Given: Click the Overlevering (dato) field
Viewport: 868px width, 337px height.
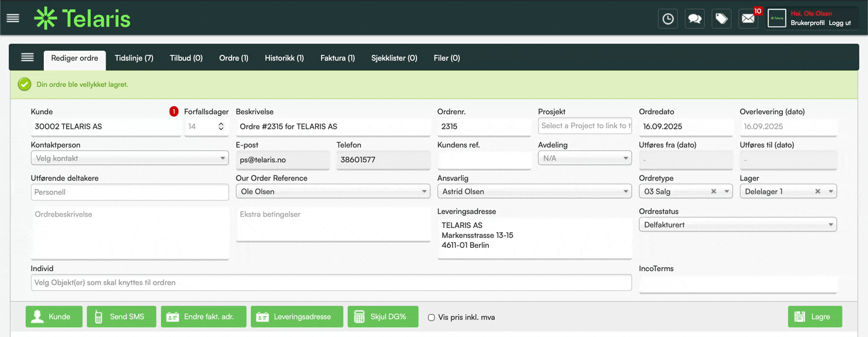Looking at the screenshot, I should click(x=788, y=127).
